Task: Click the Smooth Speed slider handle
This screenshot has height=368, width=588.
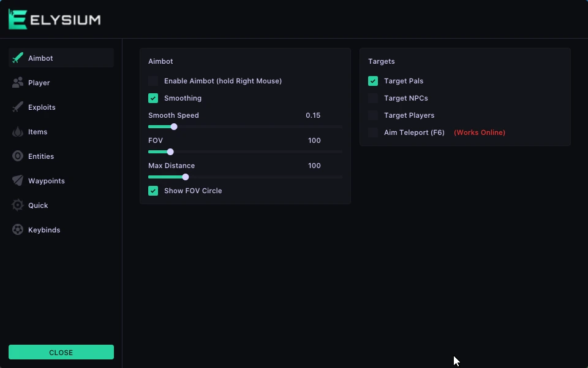Action: pyautogui.click(x=174, y=127)
